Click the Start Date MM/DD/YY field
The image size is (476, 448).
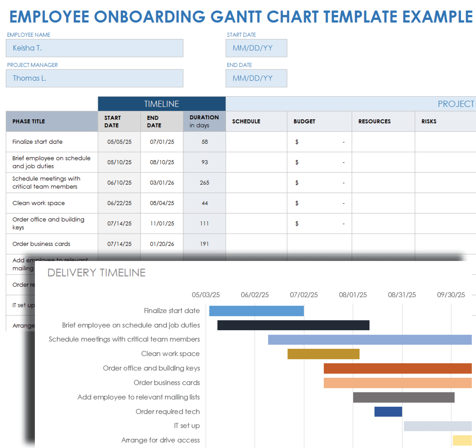256,48
